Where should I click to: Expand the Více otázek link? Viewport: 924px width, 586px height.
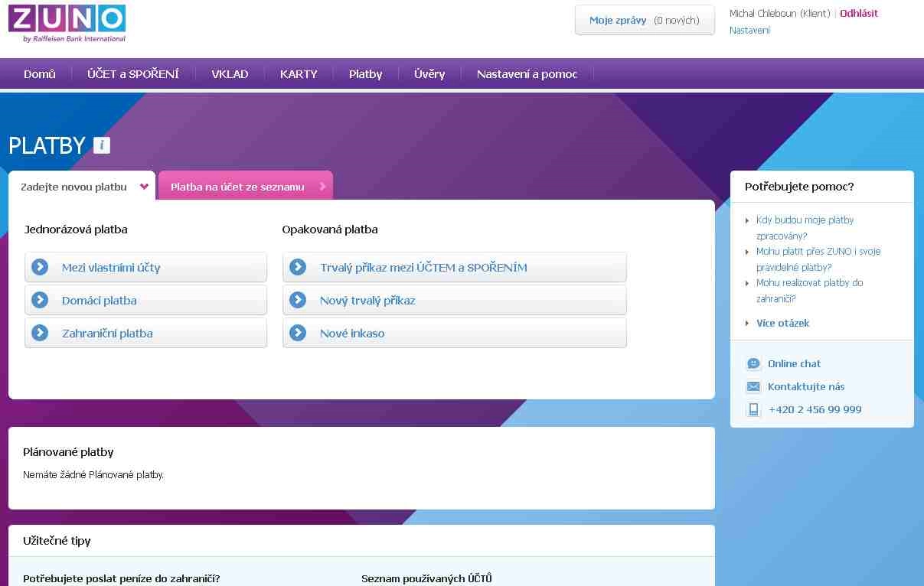click(782, 324)
